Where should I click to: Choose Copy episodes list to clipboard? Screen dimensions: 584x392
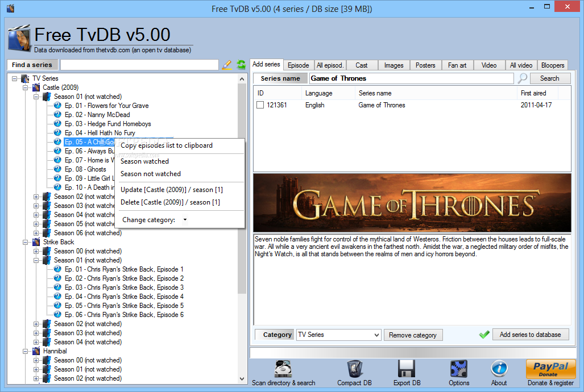(x=167, y=145)
